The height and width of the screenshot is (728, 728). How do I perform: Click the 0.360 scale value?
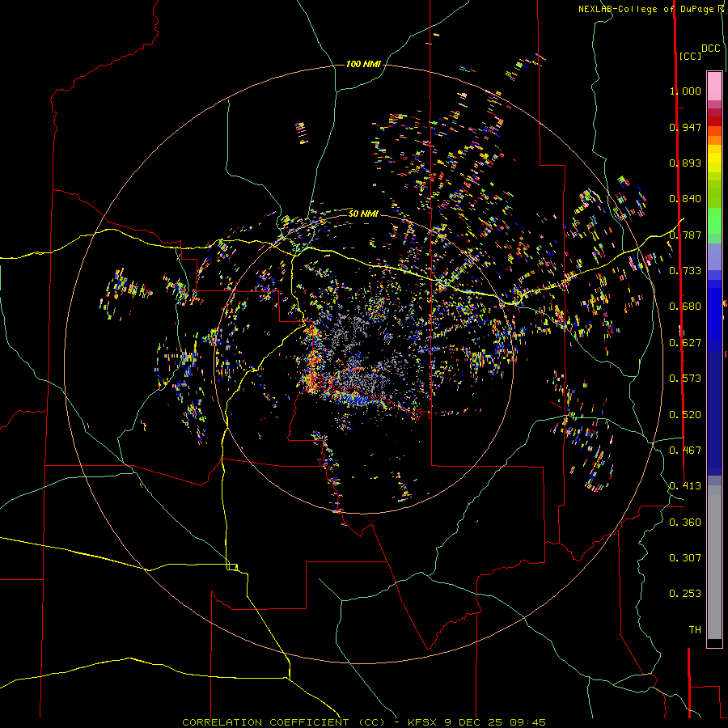(x=685, y=523)
